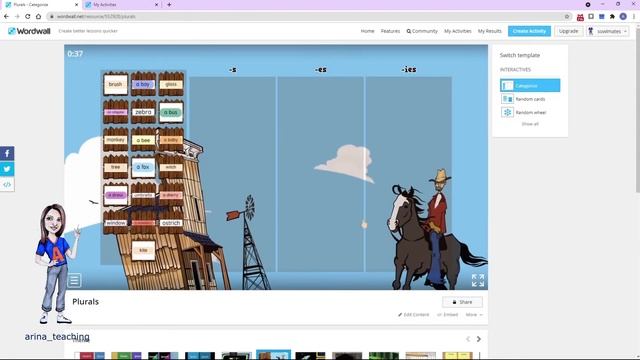Close the Plurals - Categorize tab
The height and width of the screenshot is (360, 640).
[x=76, y=4]
